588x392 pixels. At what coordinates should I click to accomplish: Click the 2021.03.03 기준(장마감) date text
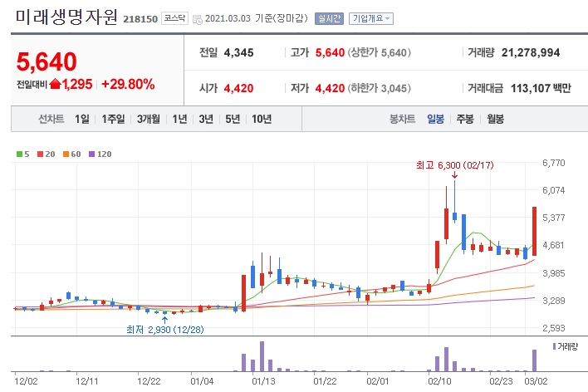coord(257,18)
